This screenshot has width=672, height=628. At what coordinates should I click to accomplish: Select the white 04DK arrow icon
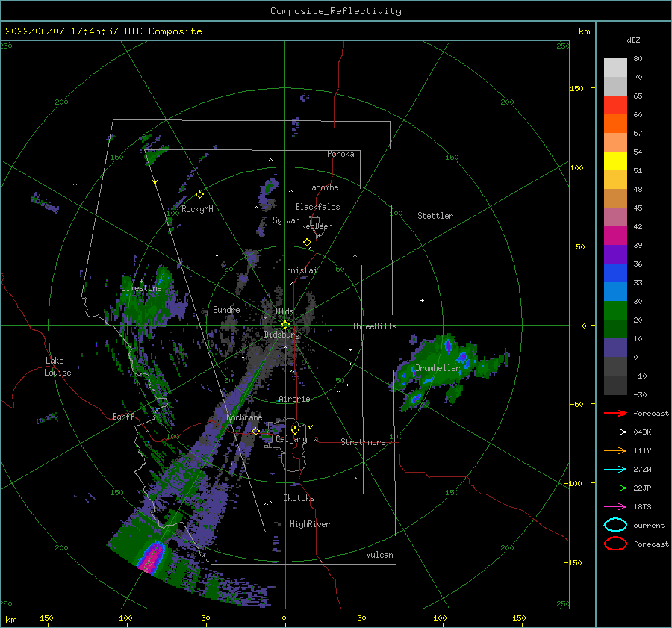point(615,432)
